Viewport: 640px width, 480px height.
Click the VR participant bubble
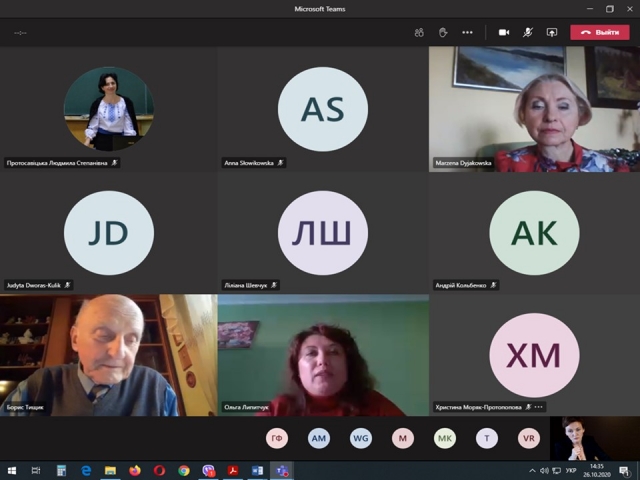point(529,438)
